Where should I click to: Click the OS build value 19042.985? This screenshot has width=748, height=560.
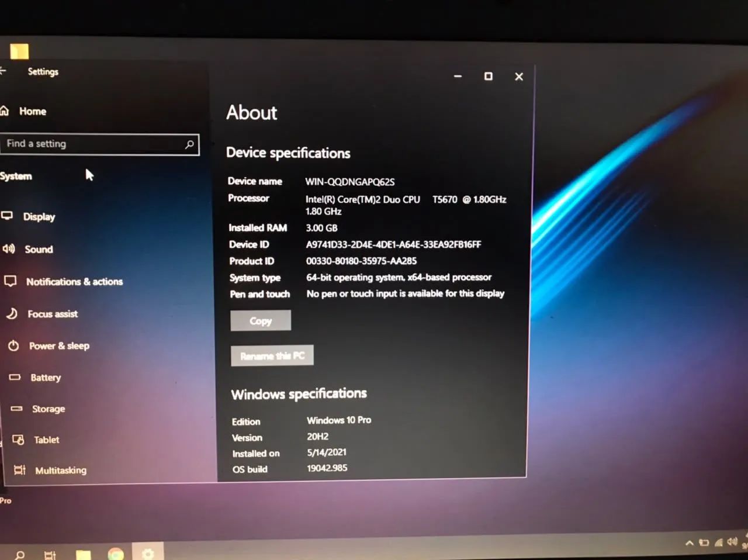tap(327, 468)
